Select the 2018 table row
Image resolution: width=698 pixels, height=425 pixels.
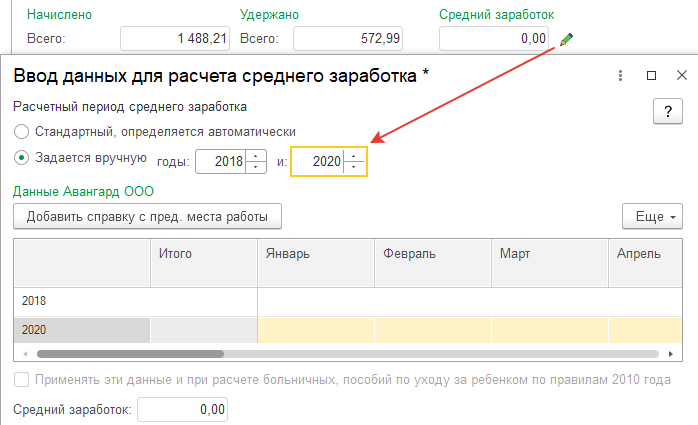tap(348, 301)
